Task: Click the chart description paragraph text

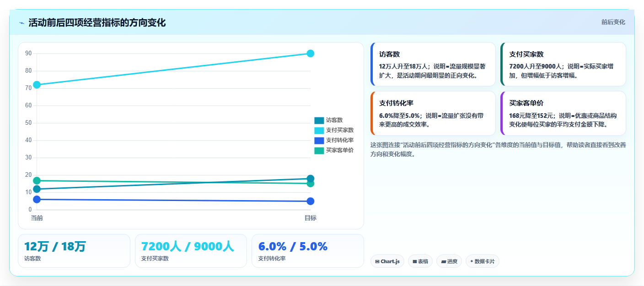Action: [x=498, y=149]
